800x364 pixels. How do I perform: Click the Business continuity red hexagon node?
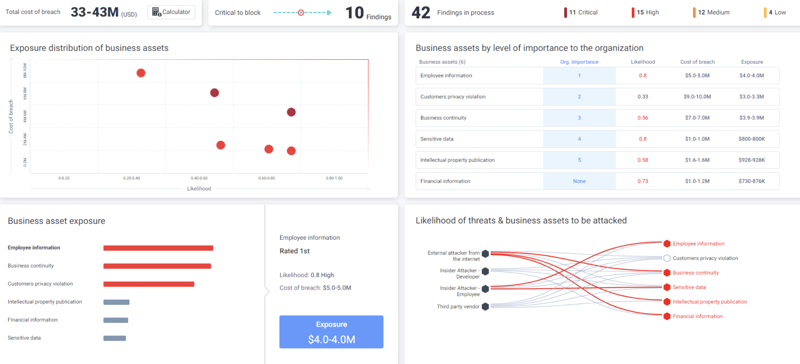pos(667,273)
